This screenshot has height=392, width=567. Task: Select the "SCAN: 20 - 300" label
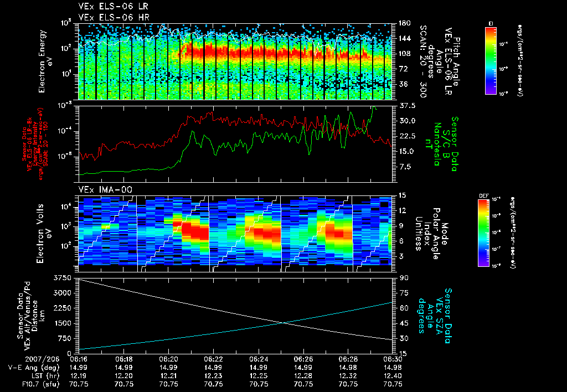(422, 61)
